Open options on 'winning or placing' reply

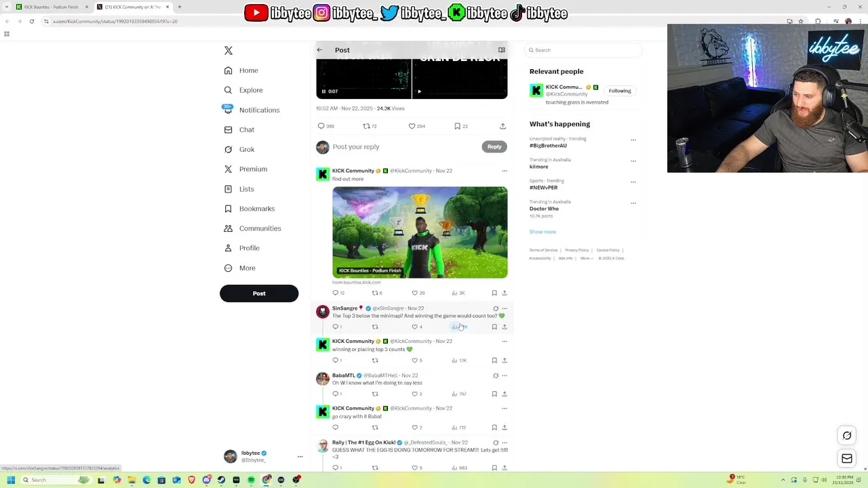click(x=504, y=342)
